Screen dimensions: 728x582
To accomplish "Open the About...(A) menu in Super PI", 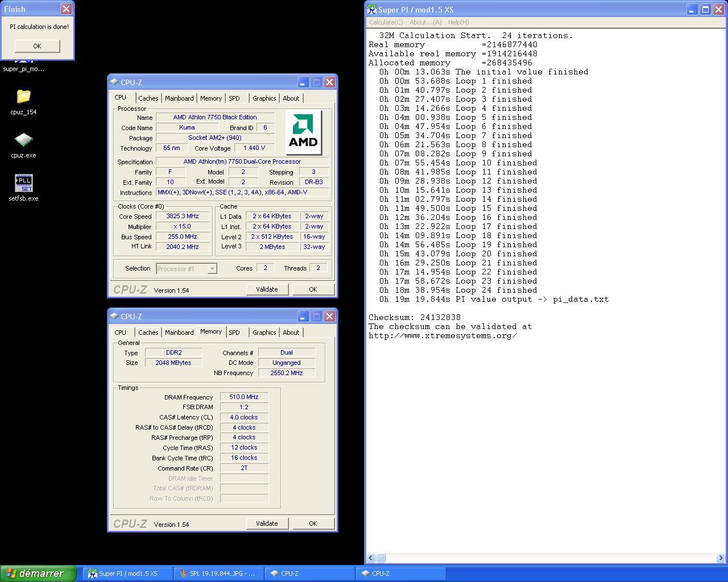I will click(425, 22).
